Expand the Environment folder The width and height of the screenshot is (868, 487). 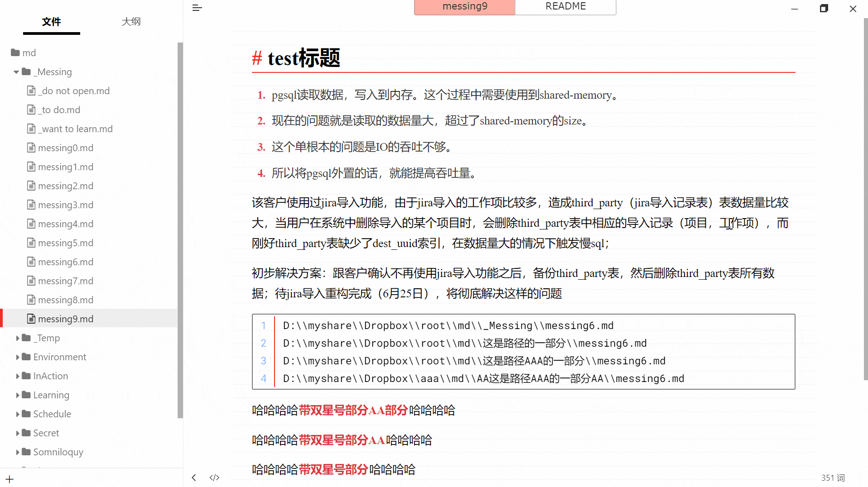[x=17, y=357]
